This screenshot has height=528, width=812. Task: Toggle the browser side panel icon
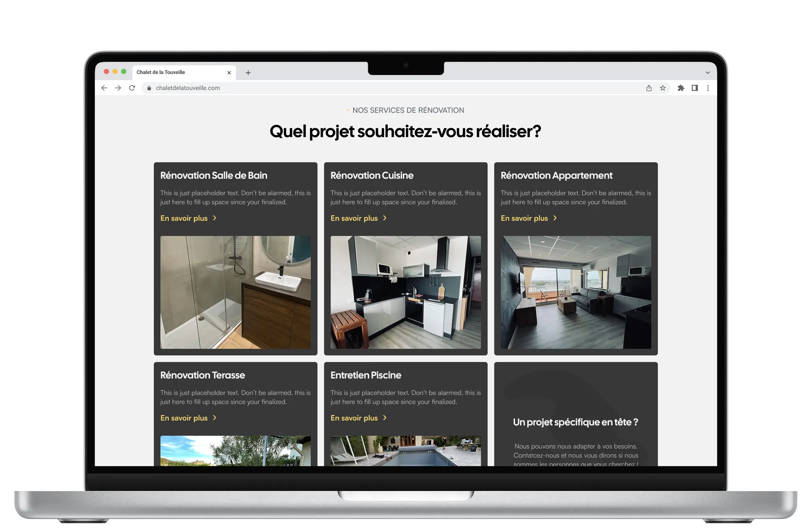(695, 88)
